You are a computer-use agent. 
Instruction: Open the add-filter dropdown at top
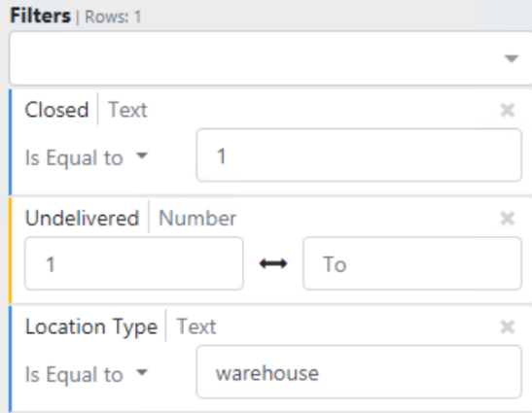[x=270, y=58]
